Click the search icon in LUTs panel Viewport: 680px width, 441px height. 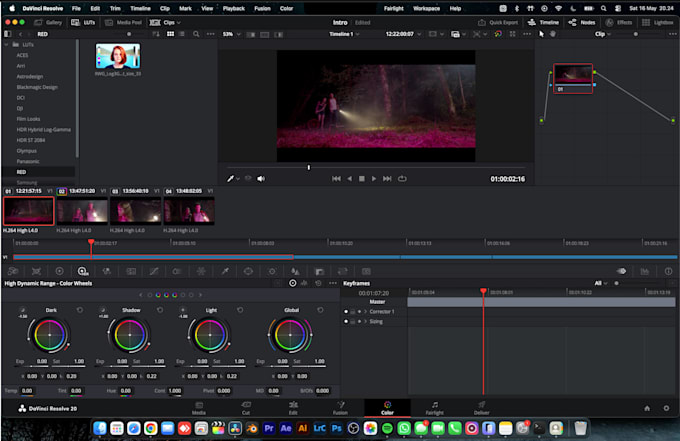pyautogui.click(x=196, y=34)
